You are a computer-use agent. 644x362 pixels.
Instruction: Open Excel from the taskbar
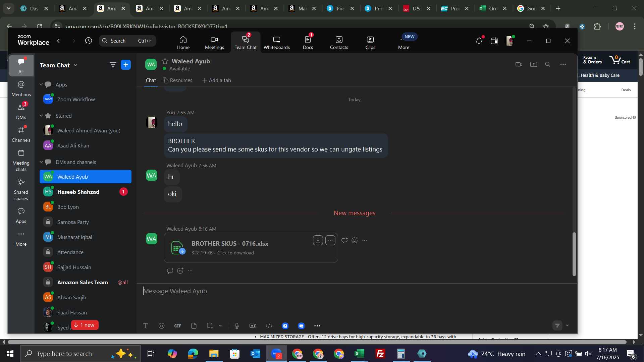coord(360,354)
